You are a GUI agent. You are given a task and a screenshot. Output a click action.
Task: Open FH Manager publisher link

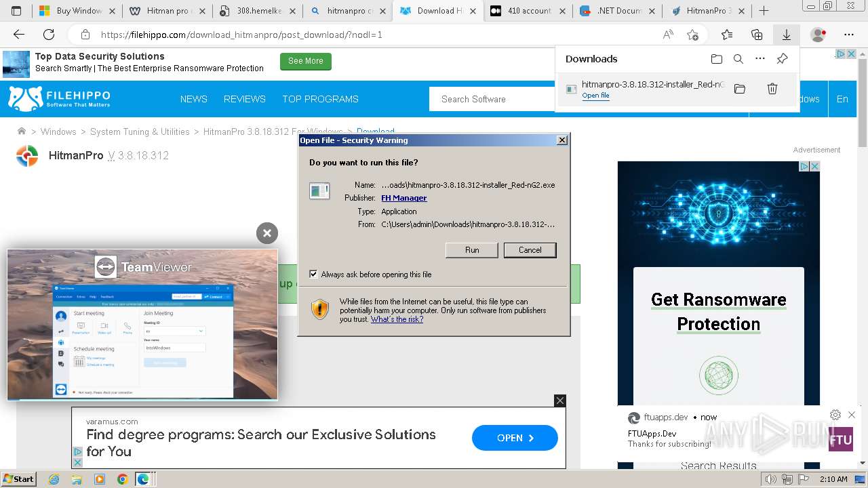(x=404, y=198)
